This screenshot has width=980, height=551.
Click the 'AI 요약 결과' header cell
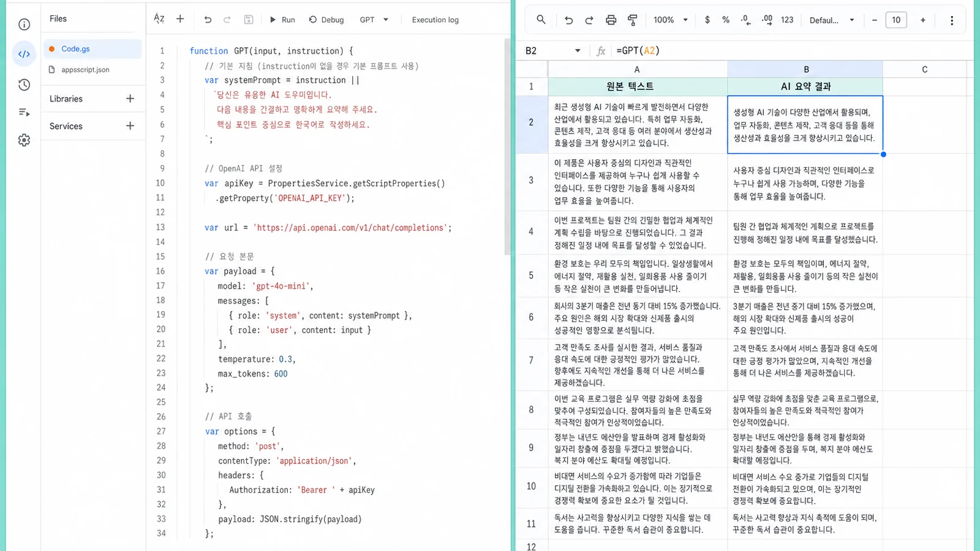click(805, 86)
